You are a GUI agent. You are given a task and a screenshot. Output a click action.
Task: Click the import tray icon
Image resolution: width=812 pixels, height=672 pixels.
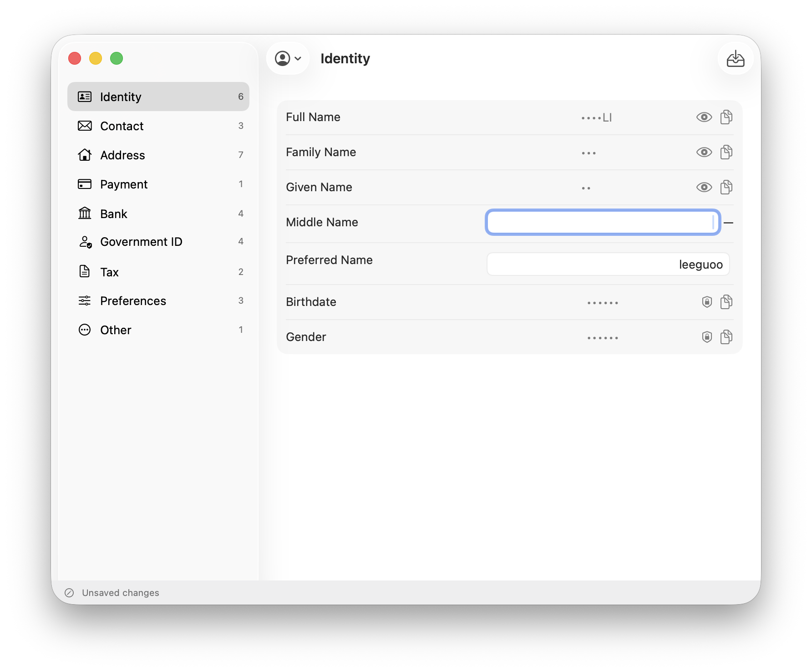735,59
